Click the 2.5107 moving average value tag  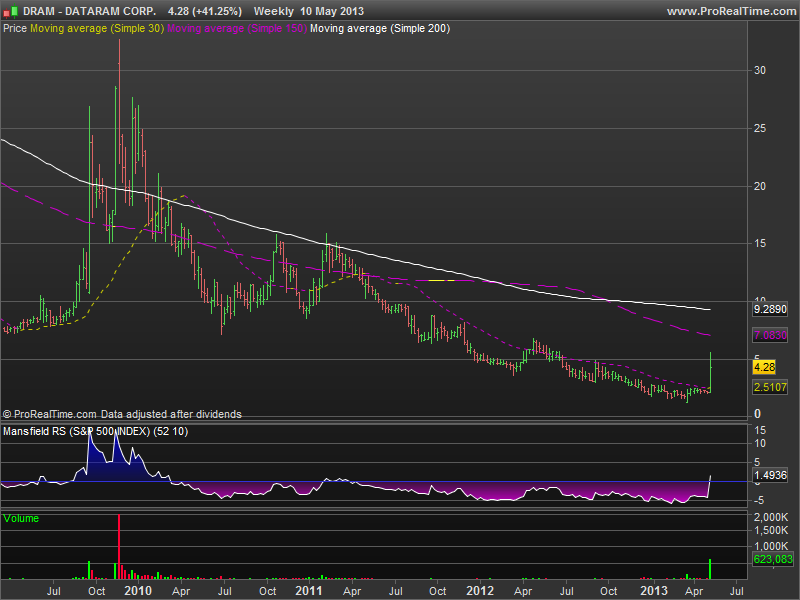coord(770,387)
